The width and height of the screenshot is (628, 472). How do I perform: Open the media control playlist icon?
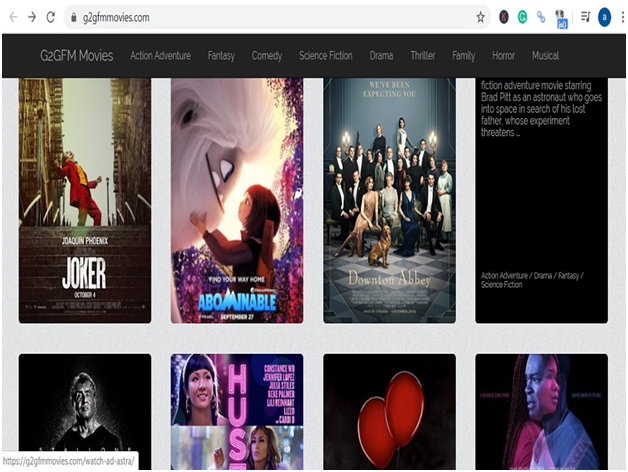(586, 17)
